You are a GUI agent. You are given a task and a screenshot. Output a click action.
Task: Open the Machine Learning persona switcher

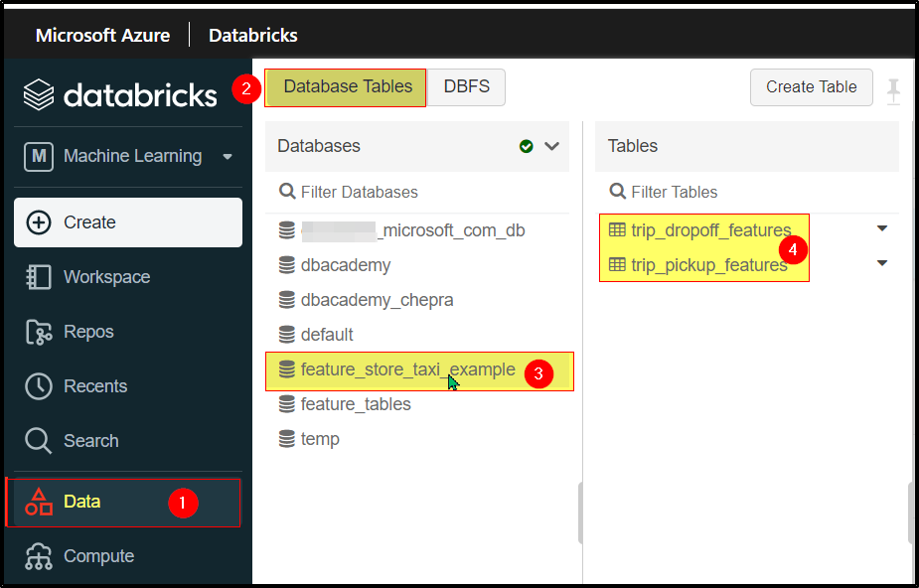pos(128,156)
